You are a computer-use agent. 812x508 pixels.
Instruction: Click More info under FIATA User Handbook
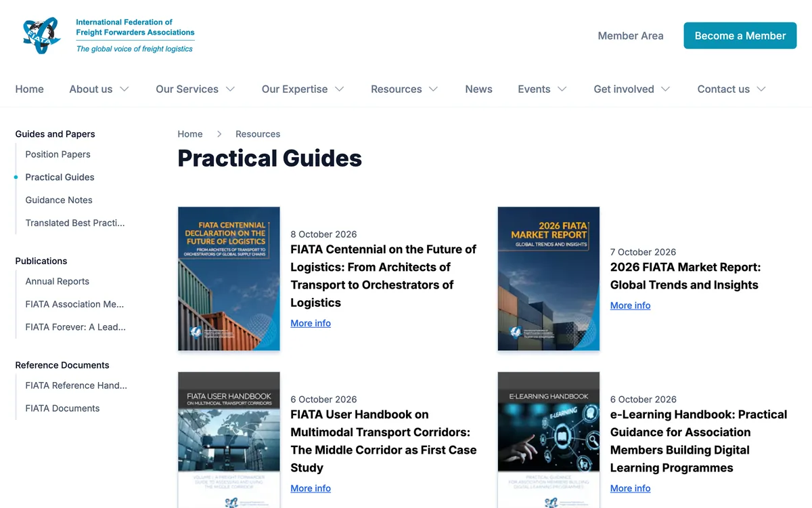click(x=311, y=488)
